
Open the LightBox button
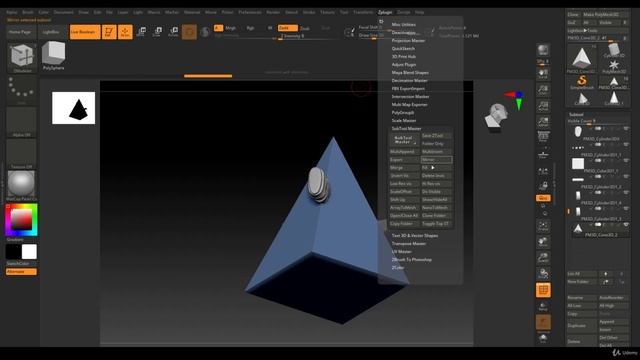pyautogui.click(x=51, y=32)
